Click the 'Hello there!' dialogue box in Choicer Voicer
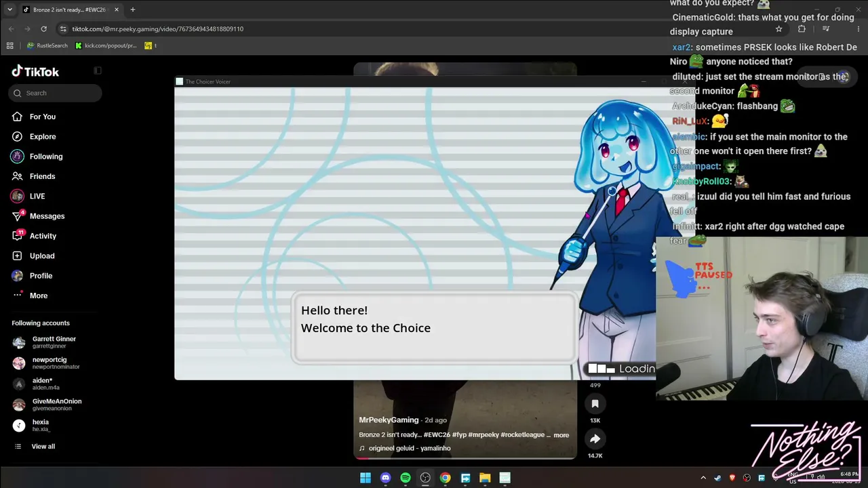Image resolution: width=868 pixels, height=488 pixels. [434, 328]
